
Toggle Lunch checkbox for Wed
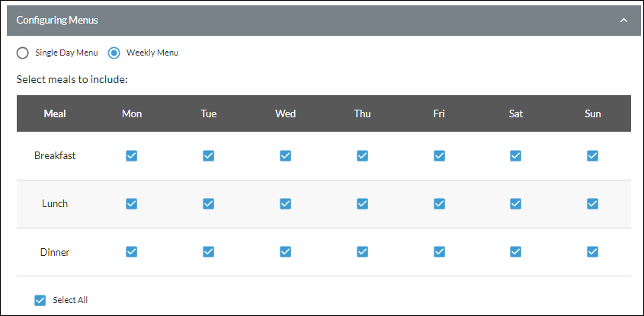coord(286,204)
